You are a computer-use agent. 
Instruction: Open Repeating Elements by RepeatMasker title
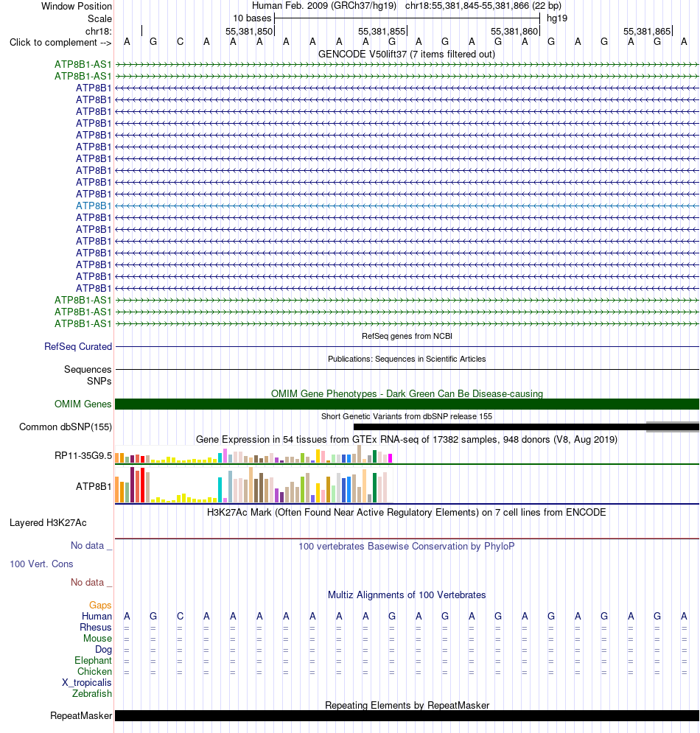click(407, 705)
